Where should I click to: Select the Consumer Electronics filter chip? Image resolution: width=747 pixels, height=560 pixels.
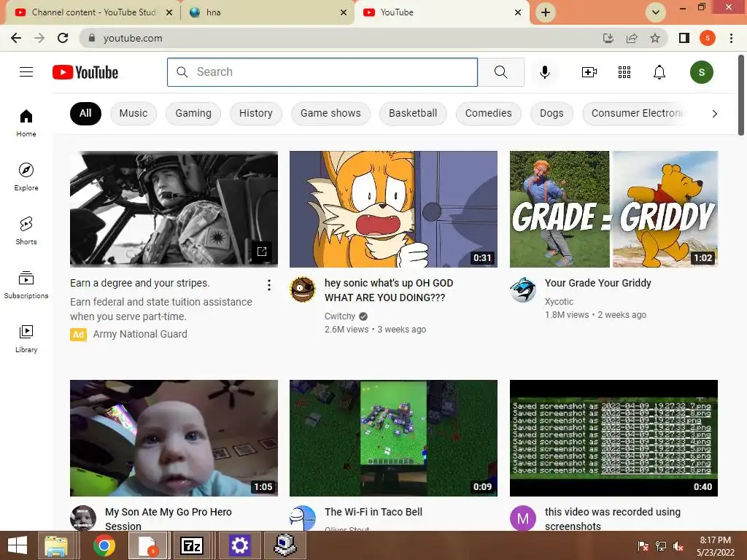[636, 113]
